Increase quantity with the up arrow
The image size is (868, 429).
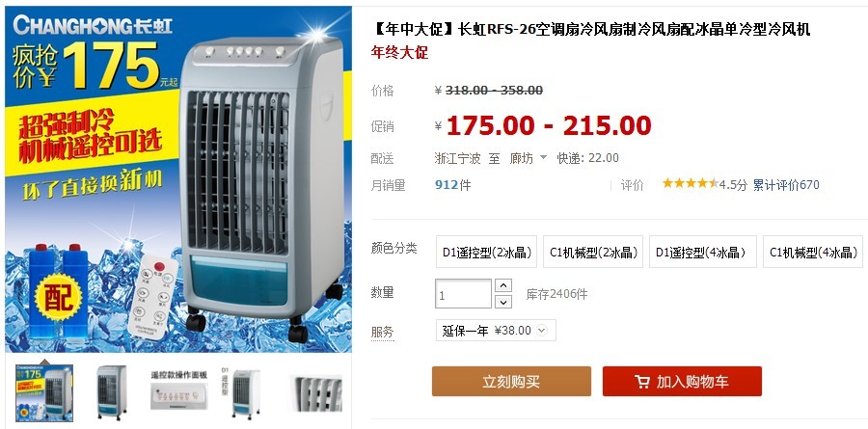[502, 285]
